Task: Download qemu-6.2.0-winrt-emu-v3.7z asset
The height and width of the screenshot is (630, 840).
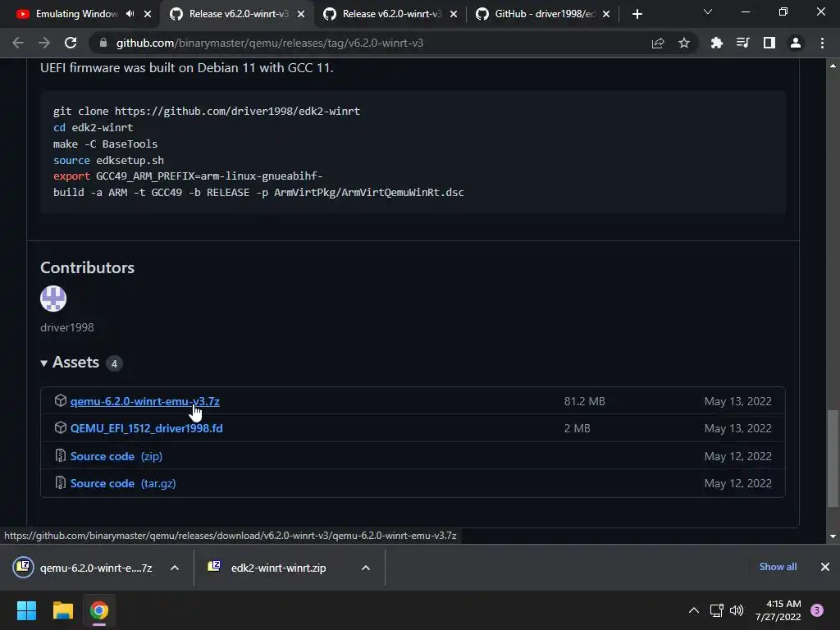Action: click(x=144, y=401)
